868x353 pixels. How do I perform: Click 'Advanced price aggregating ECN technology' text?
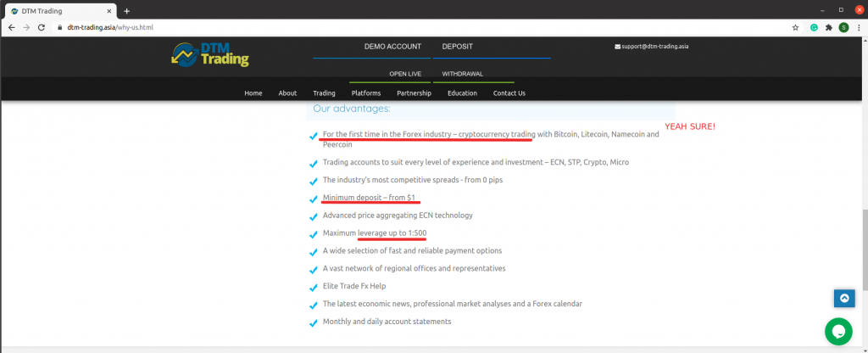[x=398, y=215]
